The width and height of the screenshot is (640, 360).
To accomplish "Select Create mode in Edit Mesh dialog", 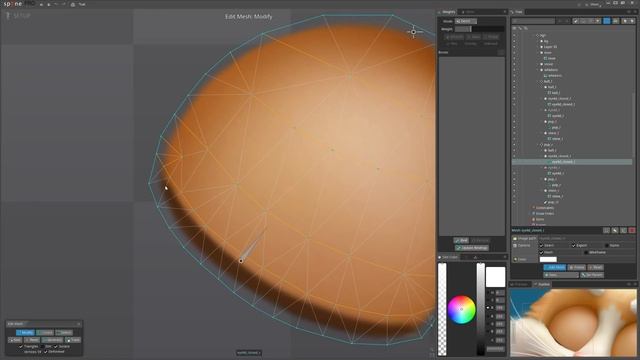I will point(45,333).
